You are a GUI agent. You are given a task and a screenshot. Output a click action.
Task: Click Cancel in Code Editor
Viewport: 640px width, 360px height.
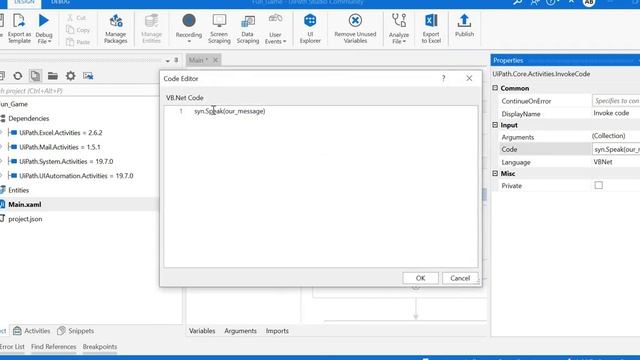460,278
